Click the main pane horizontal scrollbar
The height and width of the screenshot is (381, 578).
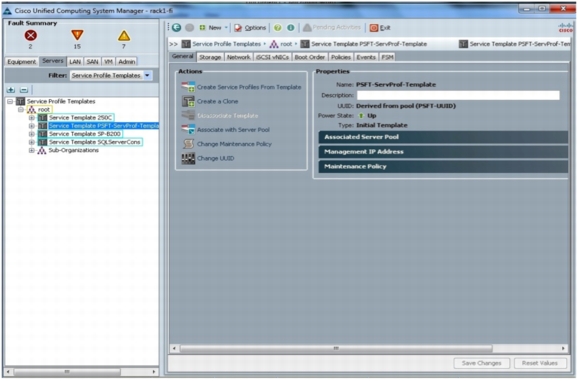(336, 348)
